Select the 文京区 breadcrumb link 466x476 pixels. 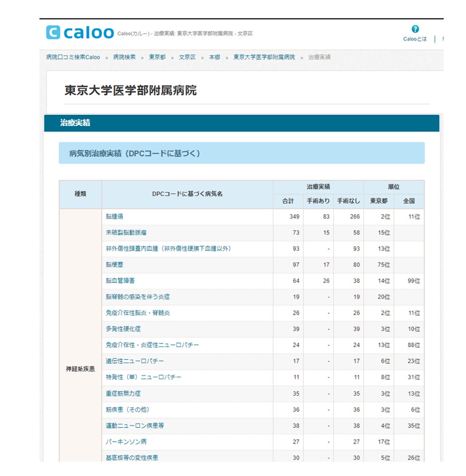pyautogui.click(x=187, y=57)
